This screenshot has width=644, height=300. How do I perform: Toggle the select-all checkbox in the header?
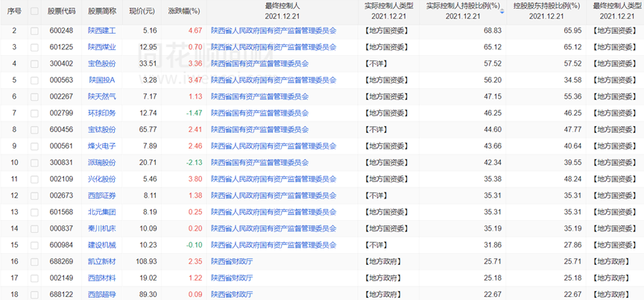[34, 11]
